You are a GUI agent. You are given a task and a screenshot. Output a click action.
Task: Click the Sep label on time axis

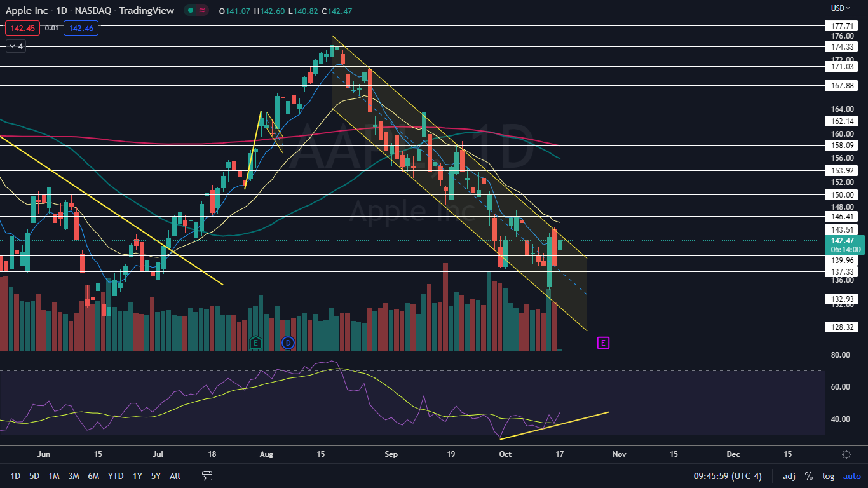pyautogui.click(x=391, y=454)
